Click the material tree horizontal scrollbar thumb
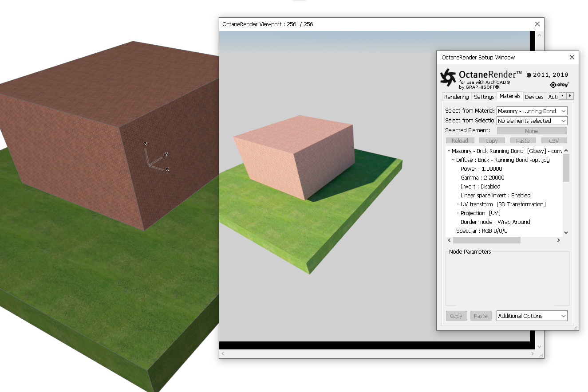The image size is (588, 392). (486, 240)
